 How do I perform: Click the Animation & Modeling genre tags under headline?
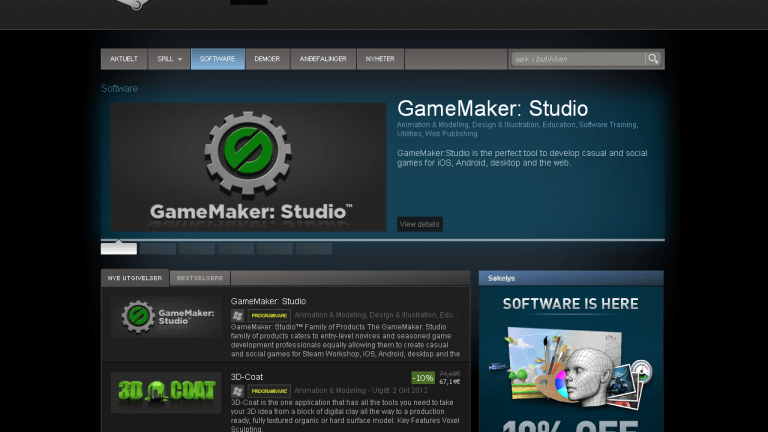click(517, 129)
